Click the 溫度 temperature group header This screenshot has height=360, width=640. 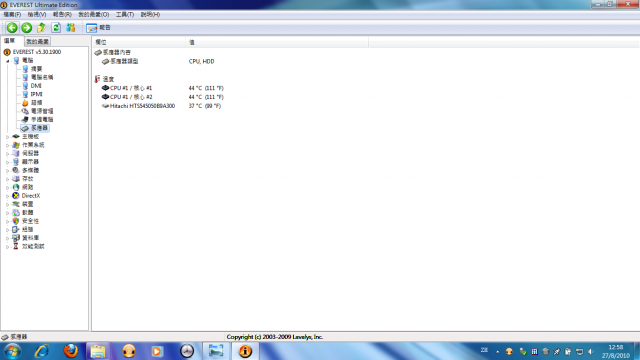[x=108, y=79]
